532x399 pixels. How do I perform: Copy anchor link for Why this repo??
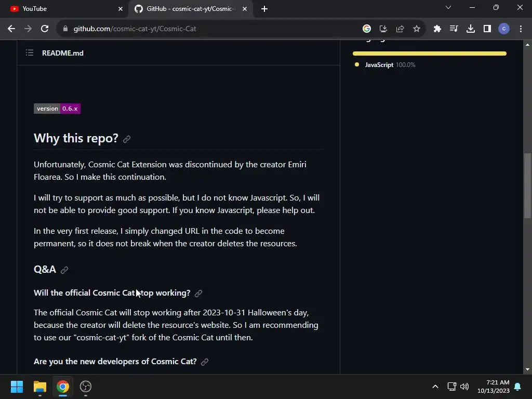tap(127, 139)
